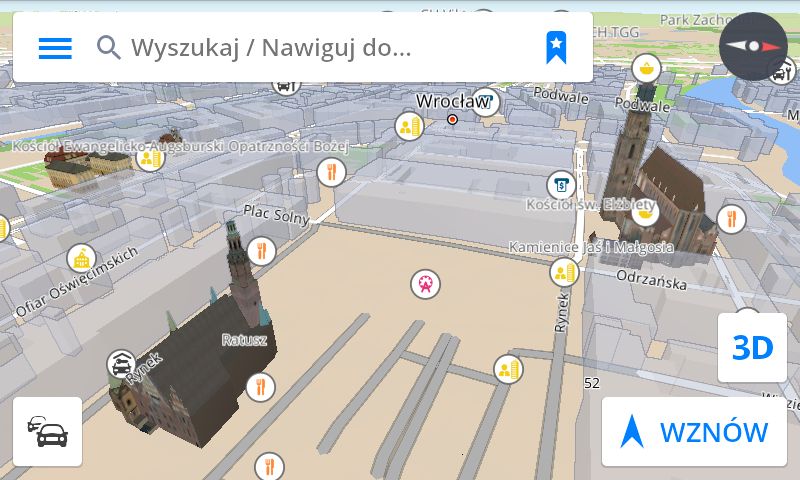Open favorites via the star bookmark icon
Viewport: 800px width, 480px height.
[556, 47]
